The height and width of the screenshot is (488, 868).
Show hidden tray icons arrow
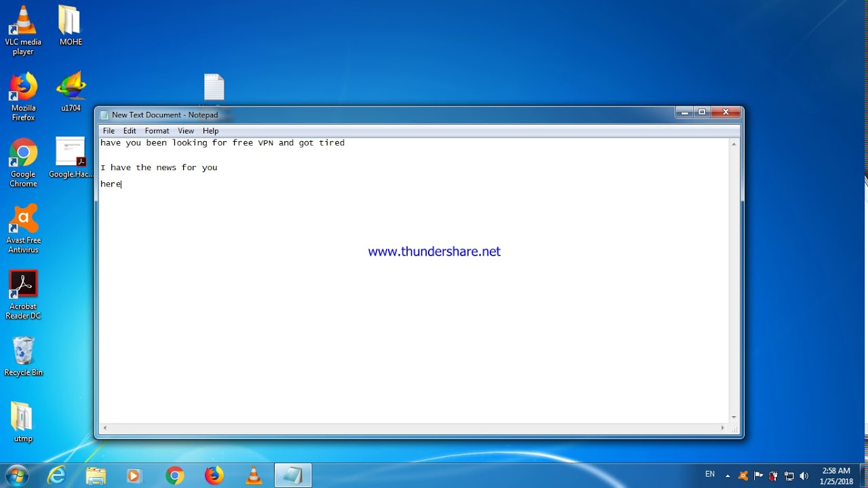728,476
